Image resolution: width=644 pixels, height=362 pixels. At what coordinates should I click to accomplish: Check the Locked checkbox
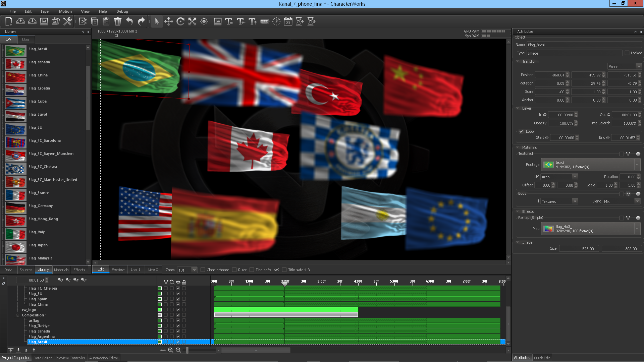click(x=627, y=53)
